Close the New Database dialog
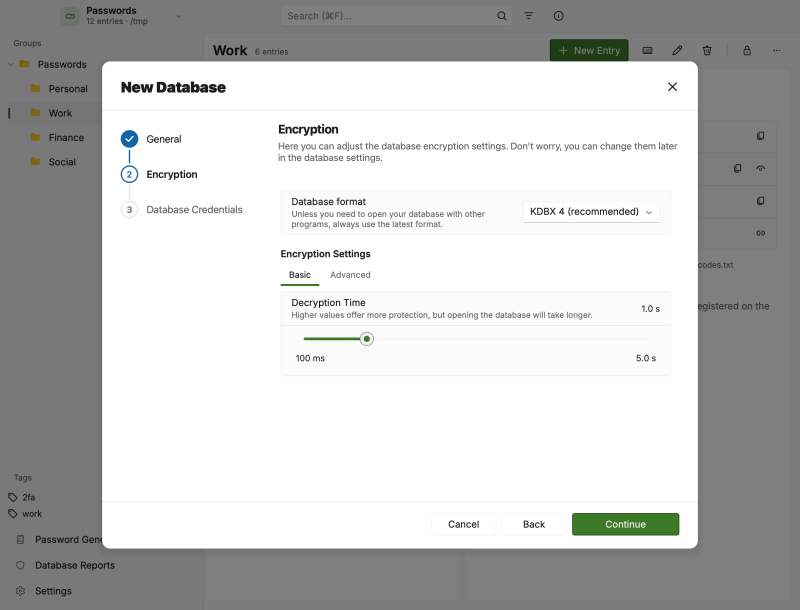The image size is (800, 610). tap(672, 87)
